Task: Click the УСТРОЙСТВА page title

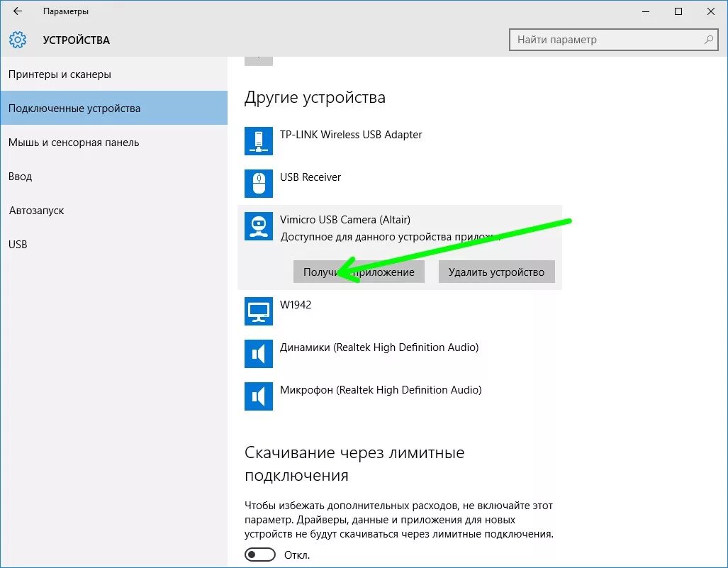Action: [x=77, y=40]
